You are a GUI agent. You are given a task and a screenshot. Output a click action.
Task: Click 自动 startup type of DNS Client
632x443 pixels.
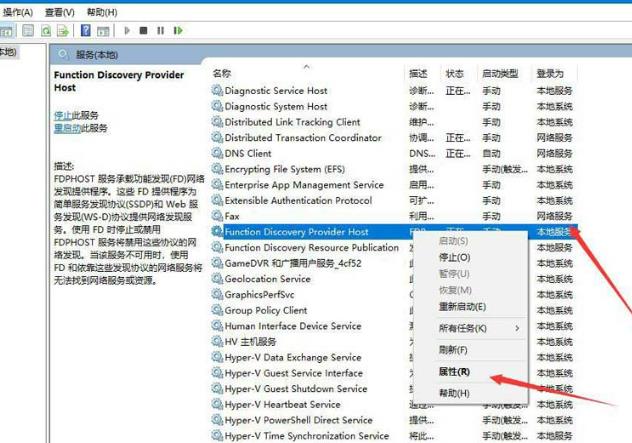tap(491, 154)
